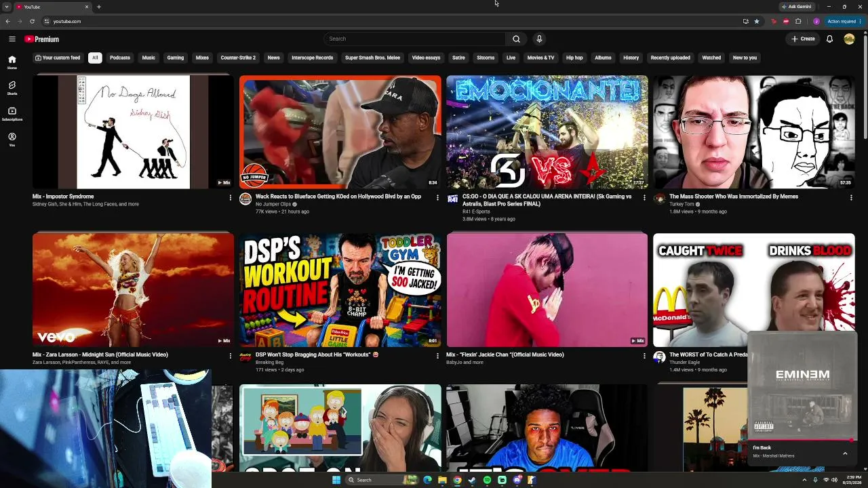The height and width of the screenshot is (488, 868).
Task: Select the Hip hop filter chip
Action: (x=574, y=58)
